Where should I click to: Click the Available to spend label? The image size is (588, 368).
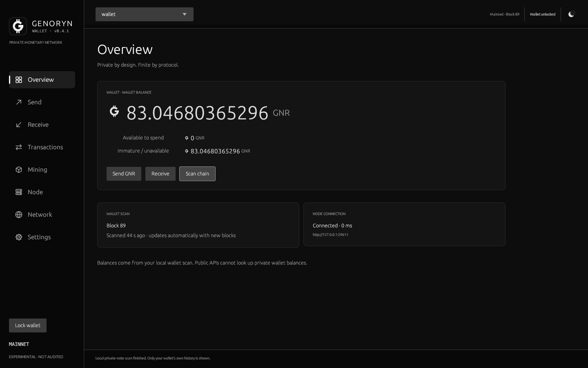pos(143,138)
